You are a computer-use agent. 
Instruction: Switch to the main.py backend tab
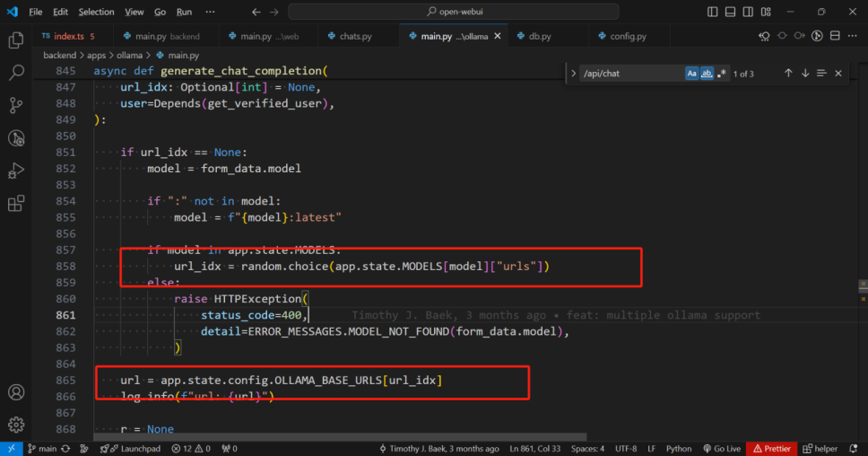(166, 36)
